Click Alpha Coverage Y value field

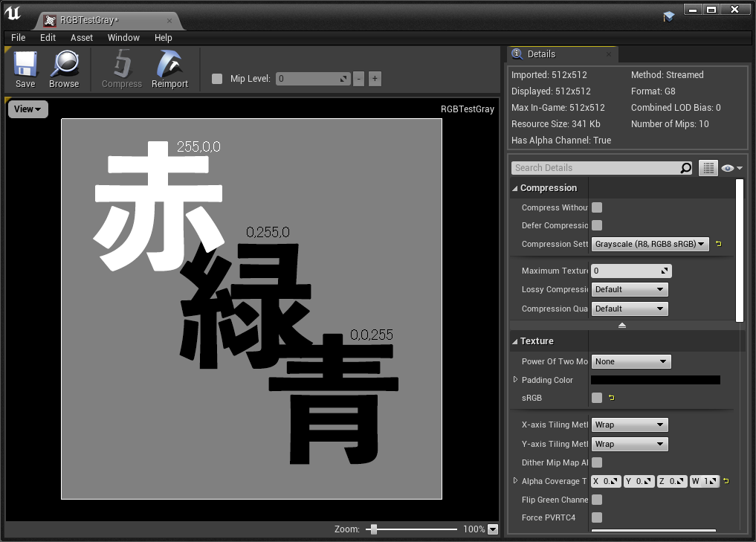639,481
